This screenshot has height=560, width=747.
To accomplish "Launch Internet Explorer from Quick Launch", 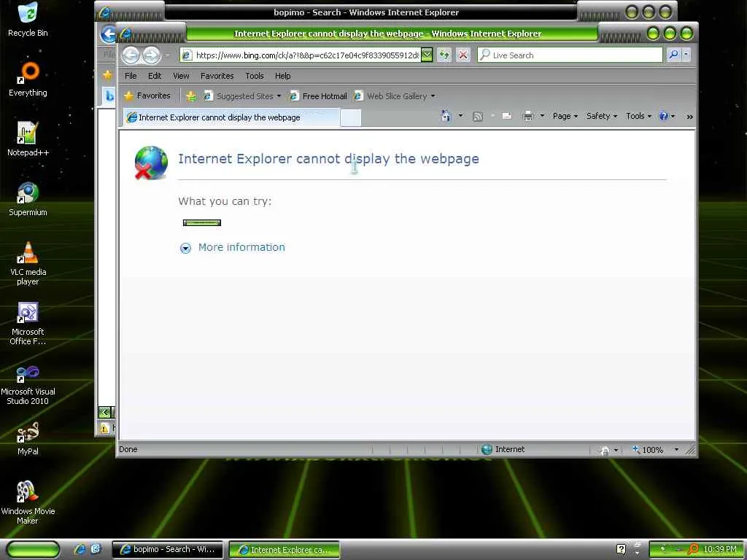I will [x=80, y=549].
